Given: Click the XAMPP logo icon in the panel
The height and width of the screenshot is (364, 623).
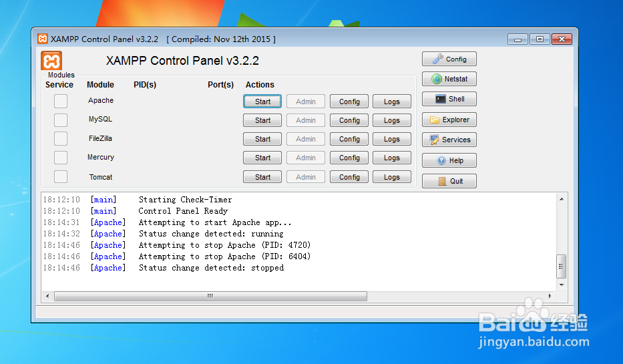Looking at the screenshot, I should click(x=51, y=61).
